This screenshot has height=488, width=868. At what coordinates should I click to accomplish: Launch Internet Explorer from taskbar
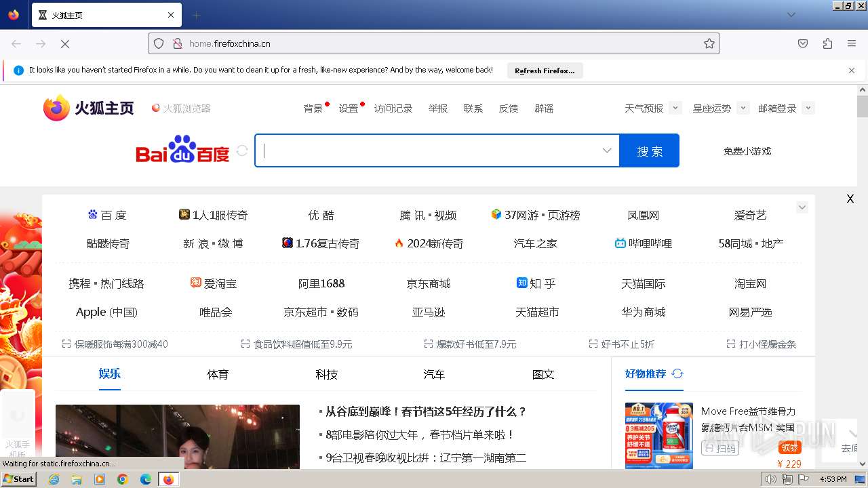pyautogui.click(x=54, y=479)
